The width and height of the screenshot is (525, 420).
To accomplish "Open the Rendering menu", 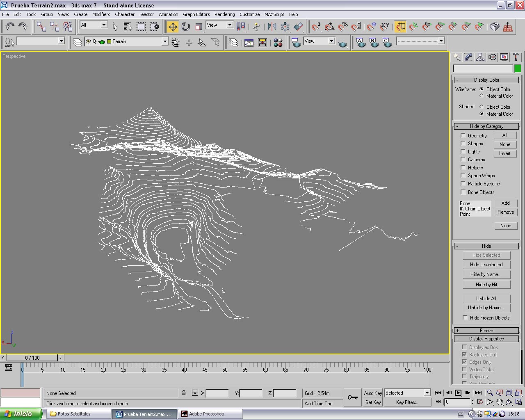I will (224, 14).
